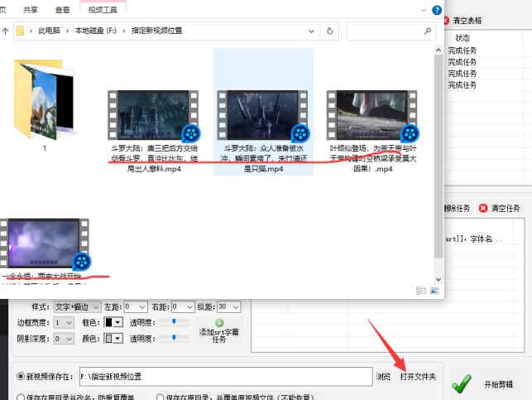
Task: Expand 本地磁盘 (F:) breadcrumb chevron
Action: [x=124, y=31]
